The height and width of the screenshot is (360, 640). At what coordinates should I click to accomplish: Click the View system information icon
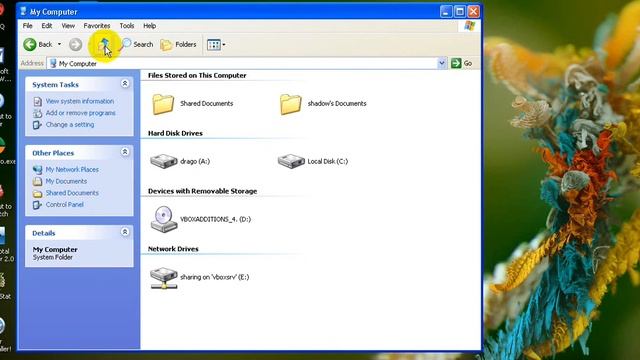point(38,101)
